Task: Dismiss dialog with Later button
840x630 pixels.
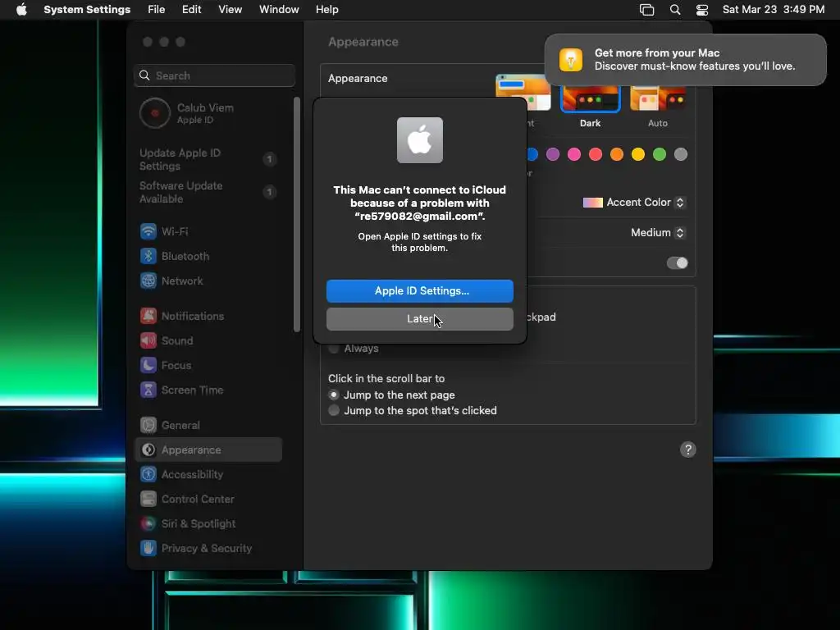Action: point(419,319)
